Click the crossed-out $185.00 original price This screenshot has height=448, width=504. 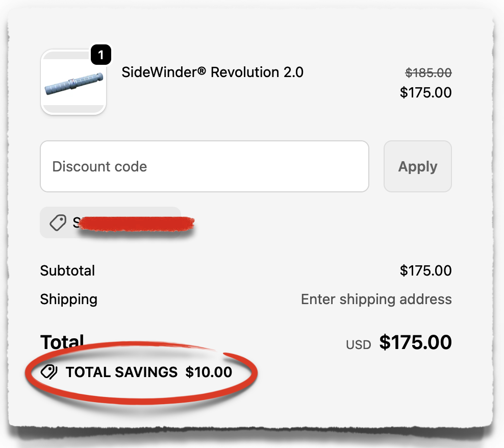(x=428, y=73)
